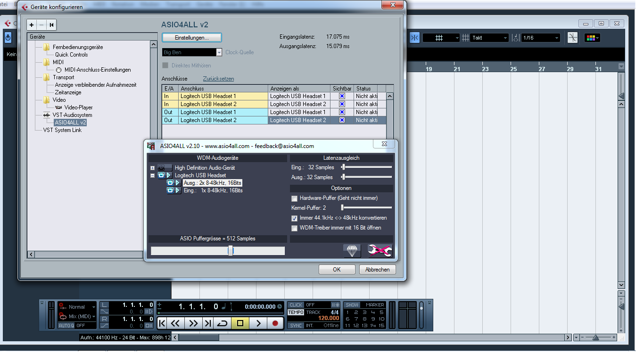This screenshot has height=362, width=644.
Task: Click the add device plus icon
Action: click(x=32, y=25)
